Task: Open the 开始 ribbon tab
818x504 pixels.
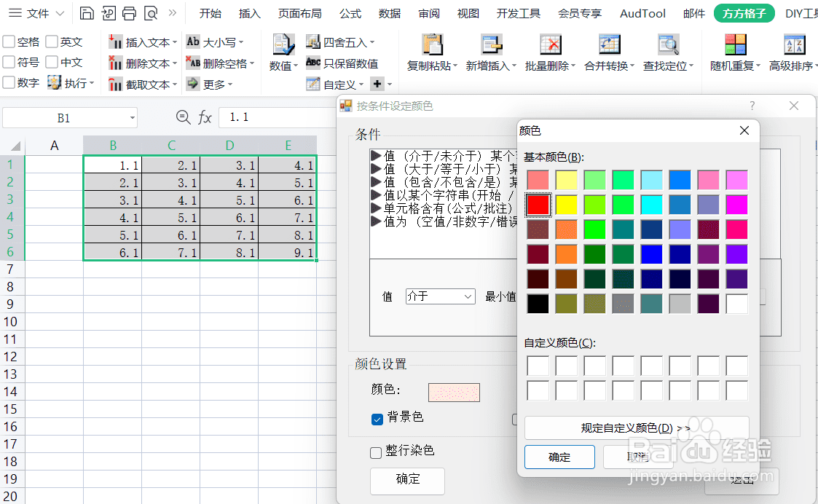Action: click(x=211, y=13)
